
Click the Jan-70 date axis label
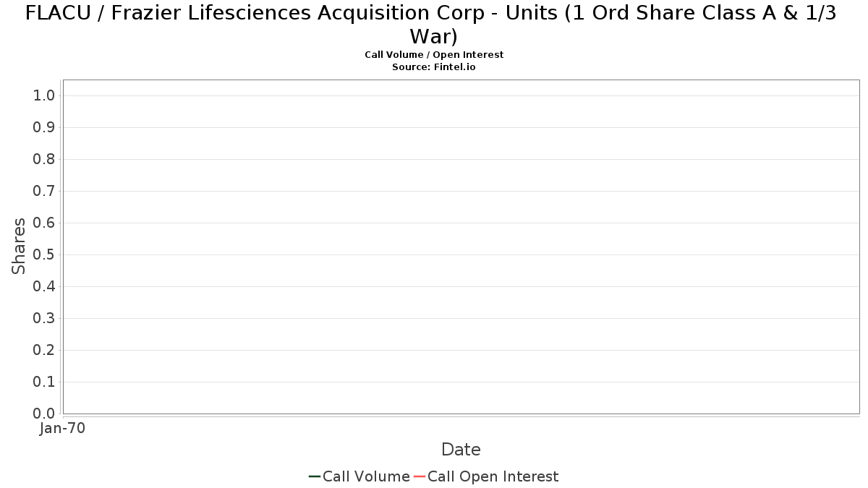click(x=63, y=428)
